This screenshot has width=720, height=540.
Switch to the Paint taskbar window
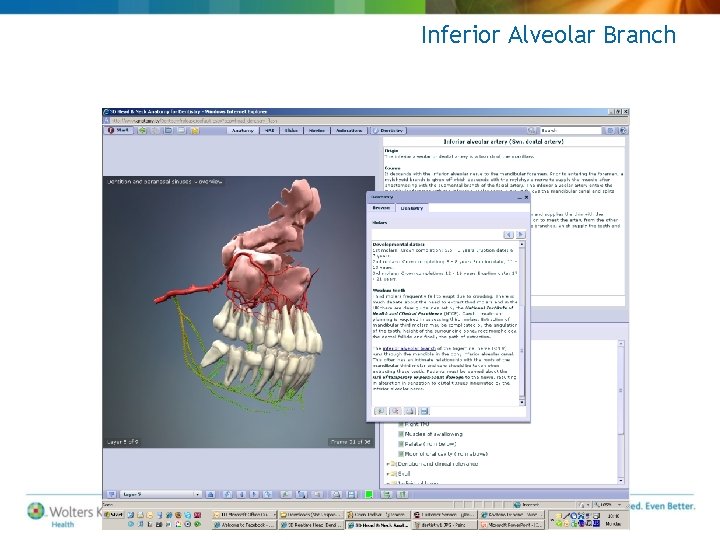tap(444, 524)
